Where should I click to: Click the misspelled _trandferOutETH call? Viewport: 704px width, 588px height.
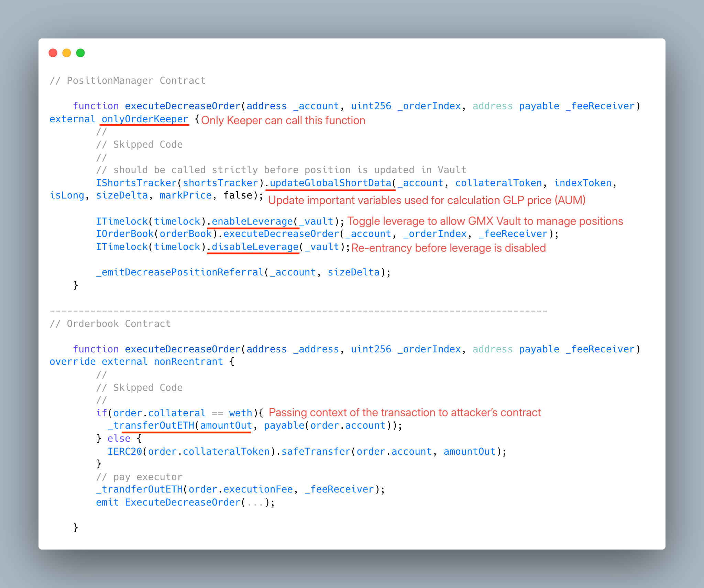coord(139,489)
